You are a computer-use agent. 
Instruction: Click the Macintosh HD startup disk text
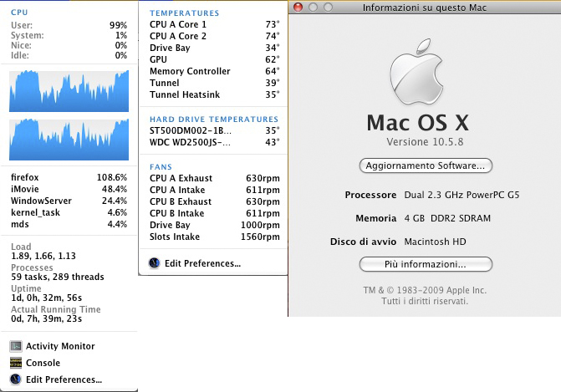435,242
